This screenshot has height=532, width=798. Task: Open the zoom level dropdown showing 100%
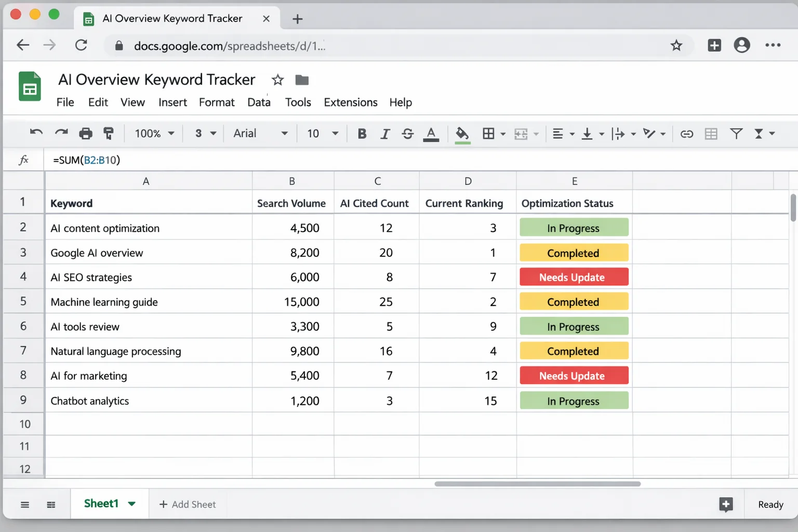tap(153, 133)
